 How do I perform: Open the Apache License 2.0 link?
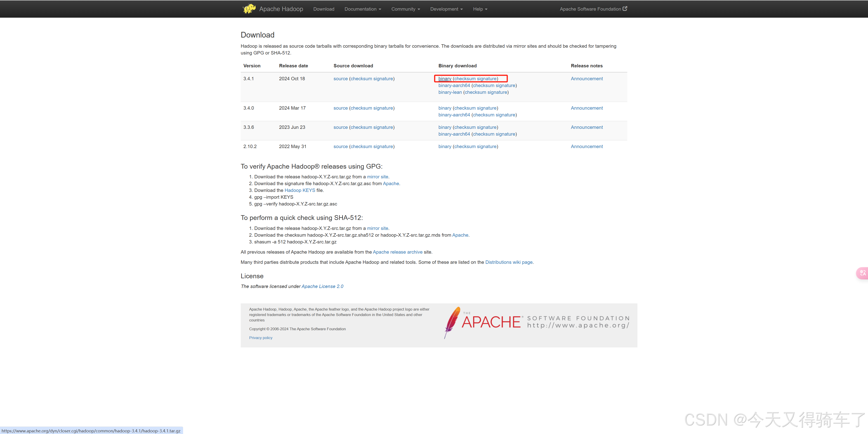[322, 286]
